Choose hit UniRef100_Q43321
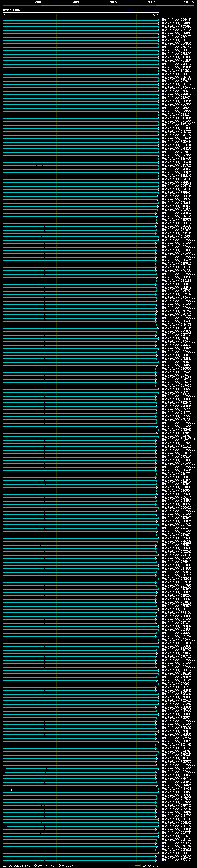Image resolution: width=197 pixels, height=868 pixels. (x=177, y=165)
